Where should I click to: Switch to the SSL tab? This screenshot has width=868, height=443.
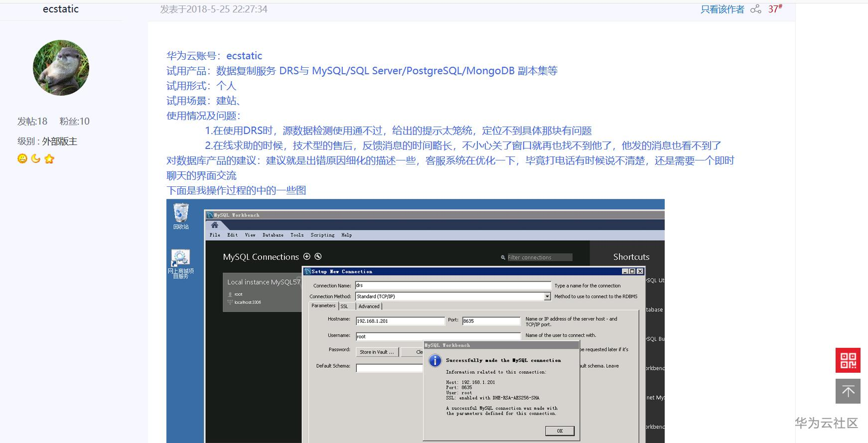(344, 306)
